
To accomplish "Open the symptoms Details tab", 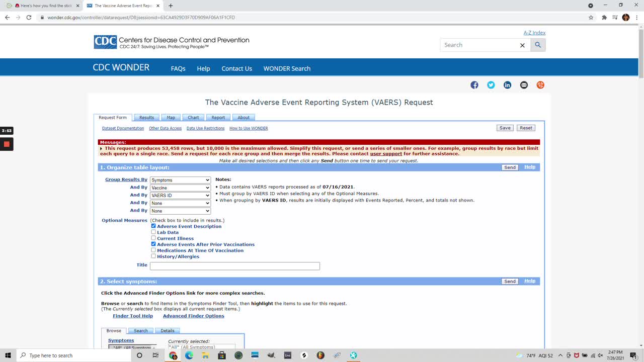I will point(168,331).
